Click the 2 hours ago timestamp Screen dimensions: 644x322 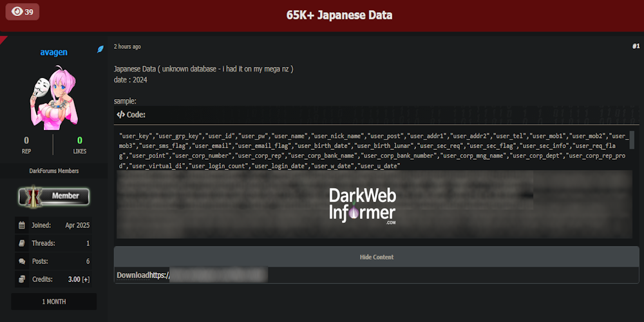(127, 46)
